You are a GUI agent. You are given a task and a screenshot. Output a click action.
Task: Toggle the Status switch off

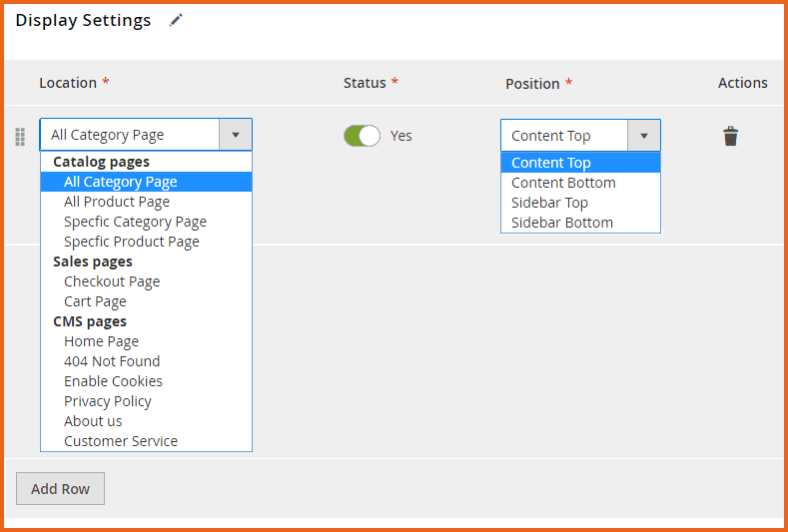click(362, 136)
